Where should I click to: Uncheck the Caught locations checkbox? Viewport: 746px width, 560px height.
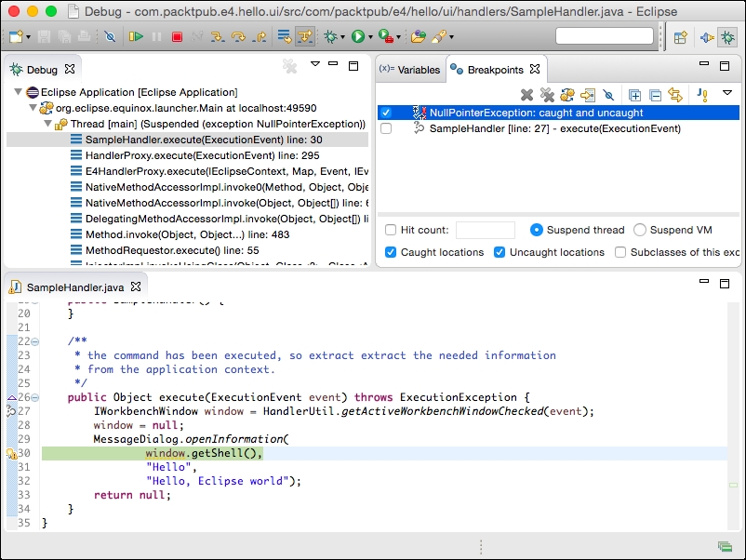point(391,252)
